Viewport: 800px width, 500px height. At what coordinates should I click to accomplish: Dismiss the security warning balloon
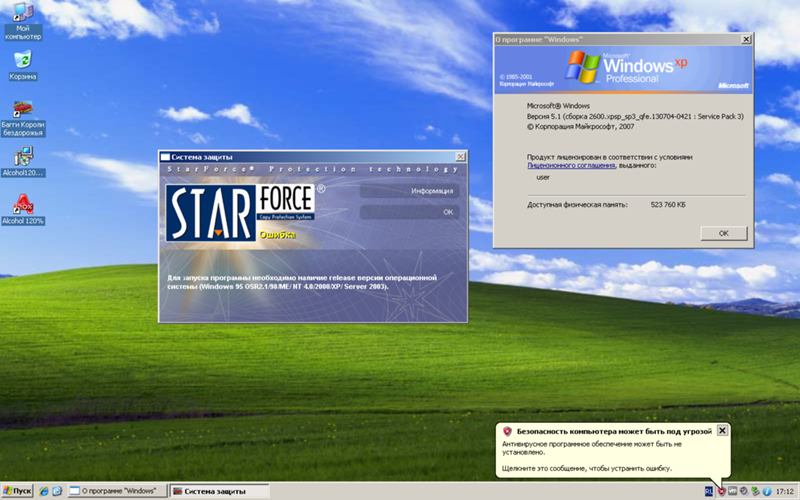coord(722,431)
